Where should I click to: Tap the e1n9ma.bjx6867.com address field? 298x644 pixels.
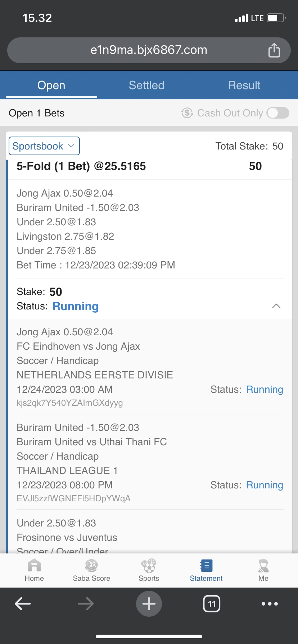(149, 50)
